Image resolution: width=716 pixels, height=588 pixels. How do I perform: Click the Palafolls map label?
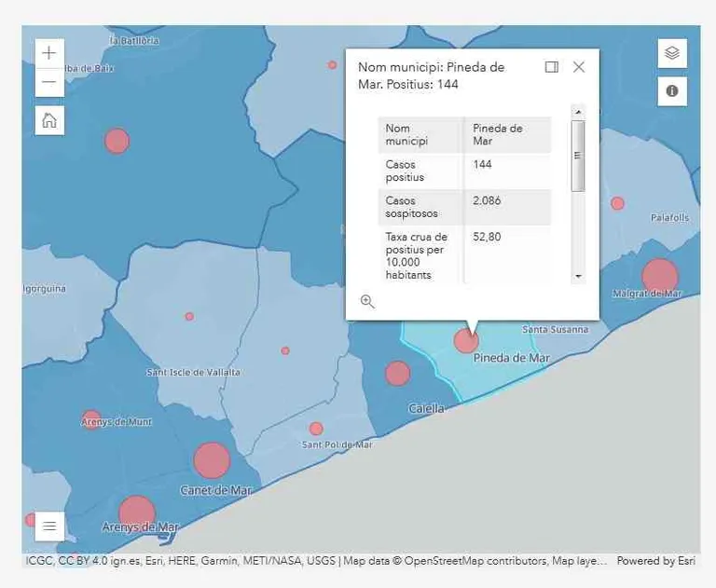click(670, 218)
